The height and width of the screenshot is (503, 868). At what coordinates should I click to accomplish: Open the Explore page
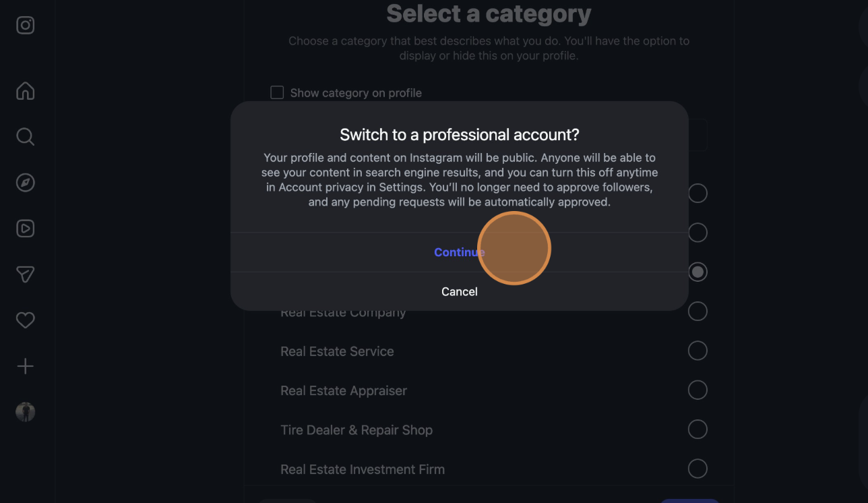tap(25, 182)
